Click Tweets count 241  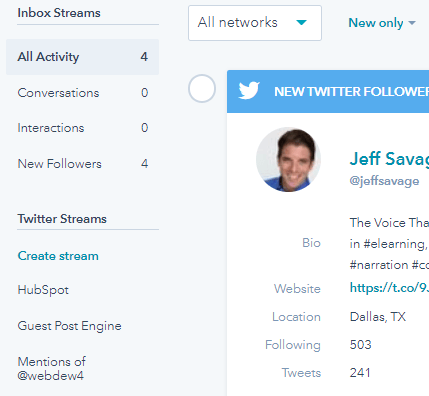point(360,373)
